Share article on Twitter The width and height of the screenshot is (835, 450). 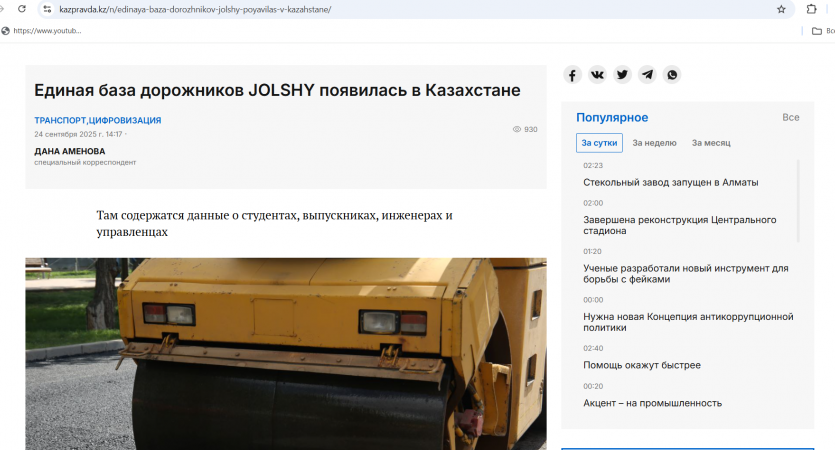(622, 75)
